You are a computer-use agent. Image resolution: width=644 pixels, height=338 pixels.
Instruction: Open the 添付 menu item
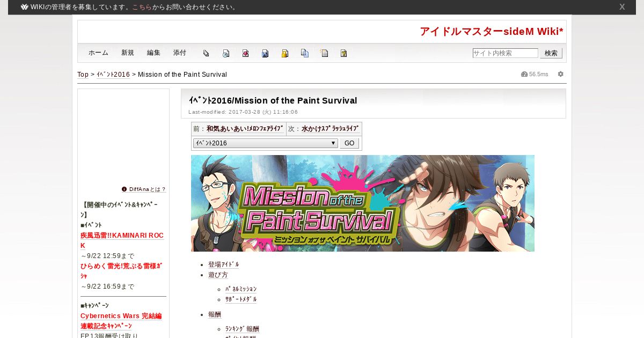point(180,53)
